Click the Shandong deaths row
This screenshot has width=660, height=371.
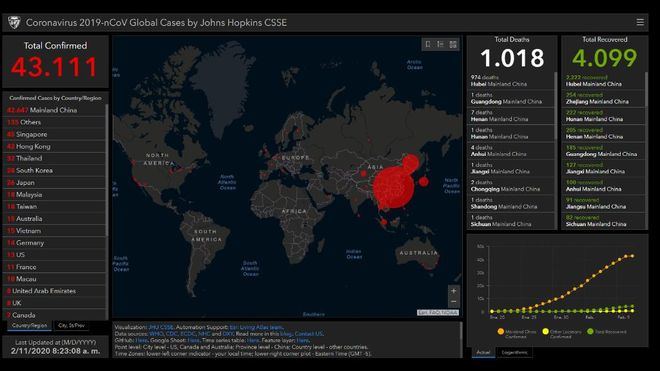[x=511, y=203]
